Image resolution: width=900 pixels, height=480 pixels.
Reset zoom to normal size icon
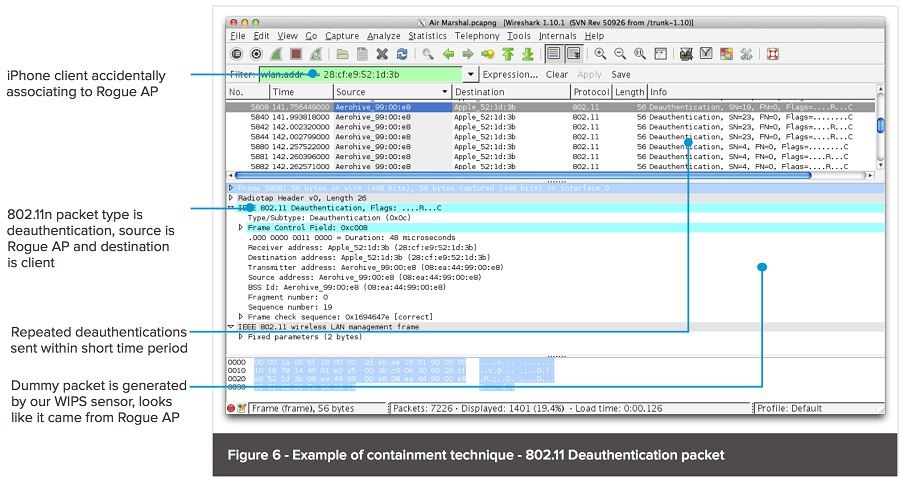pos(640,54)
